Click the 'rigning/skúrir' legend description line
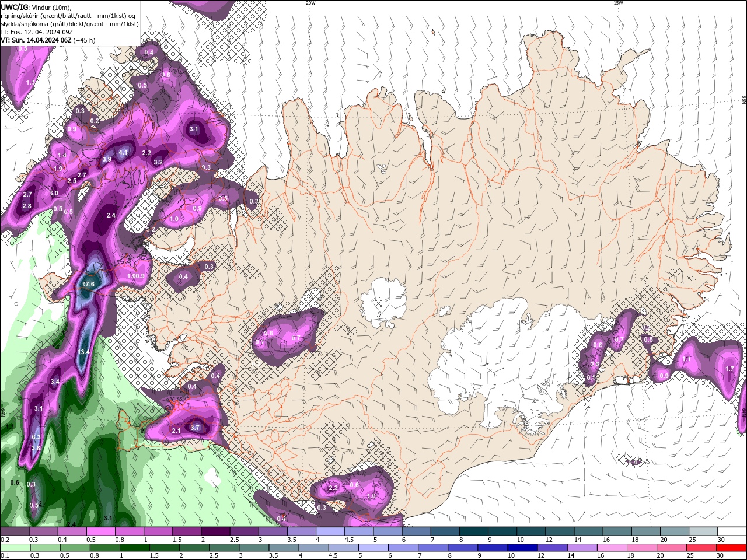 click(x=69, y=16)
